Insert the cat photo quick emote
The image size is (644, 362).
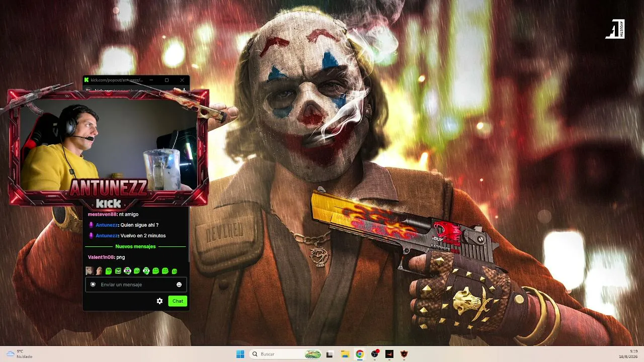point(90,271)
